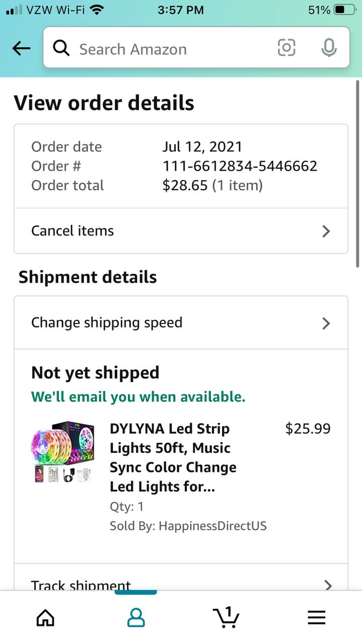Tap the search magnifier icon
Image resolution: width=362 pixels, height=644 pixels.
click(61, 48)
